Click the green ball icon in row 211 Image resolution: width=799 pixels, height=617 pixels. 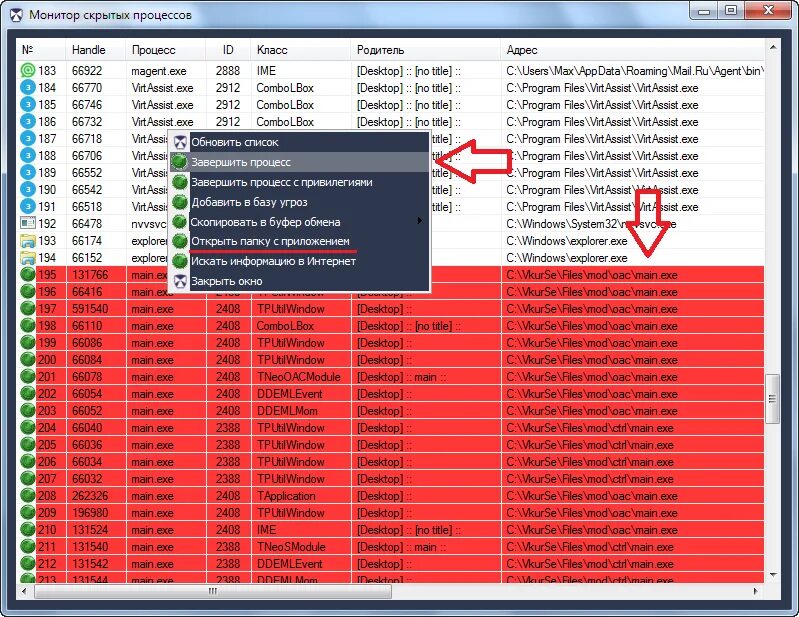click(x=28, y=547)
